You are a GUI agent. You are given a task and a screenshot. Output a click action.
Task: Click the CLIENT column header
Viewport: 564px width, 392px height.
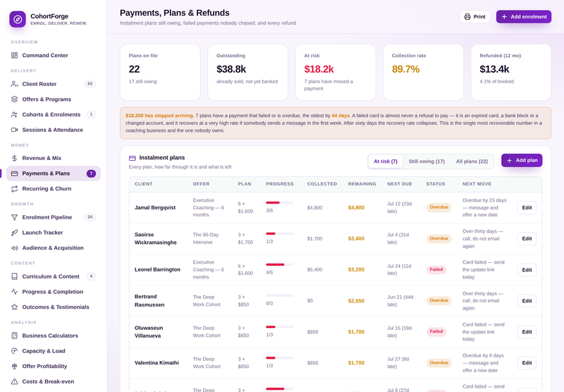(x=144, y=184)
